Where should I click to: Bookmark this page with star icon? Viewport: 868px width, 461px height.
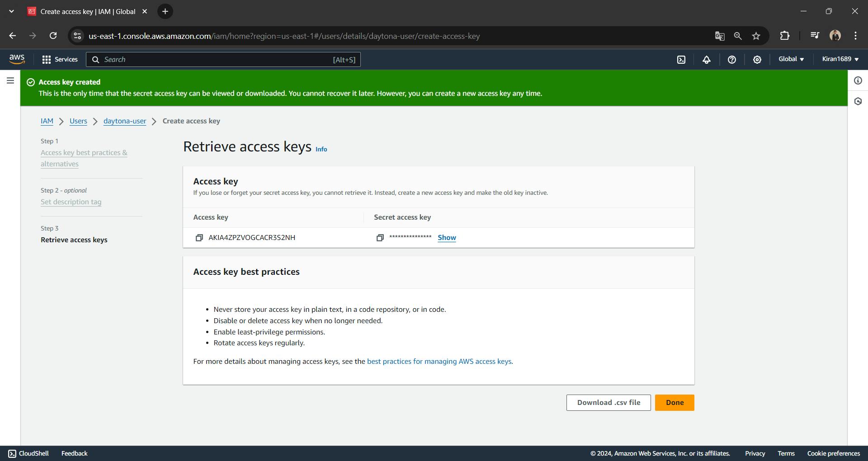coord(756,36)
